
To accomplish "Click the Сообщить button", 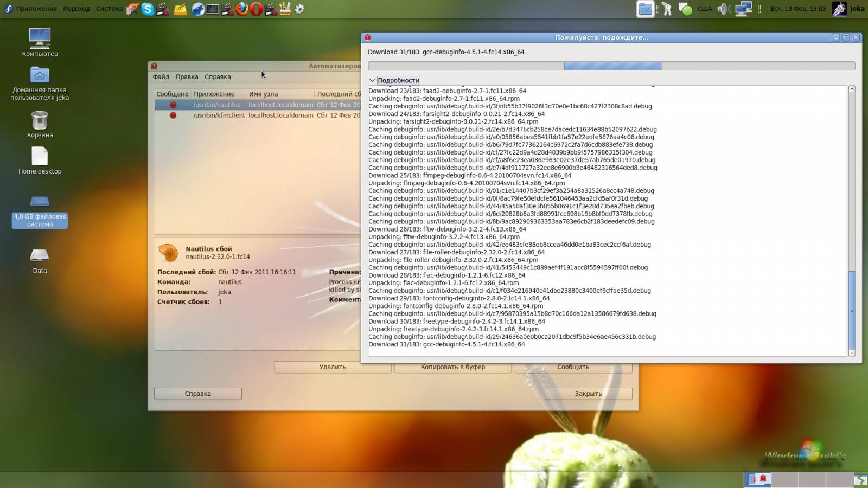I will tap(573, 367).
